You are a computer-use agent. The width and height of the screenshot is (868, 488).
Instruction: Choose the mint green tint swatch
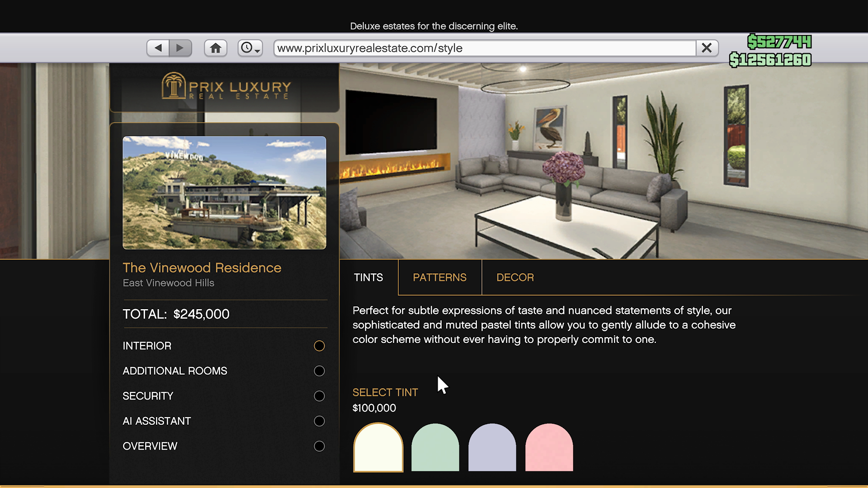tap(435, 449)
